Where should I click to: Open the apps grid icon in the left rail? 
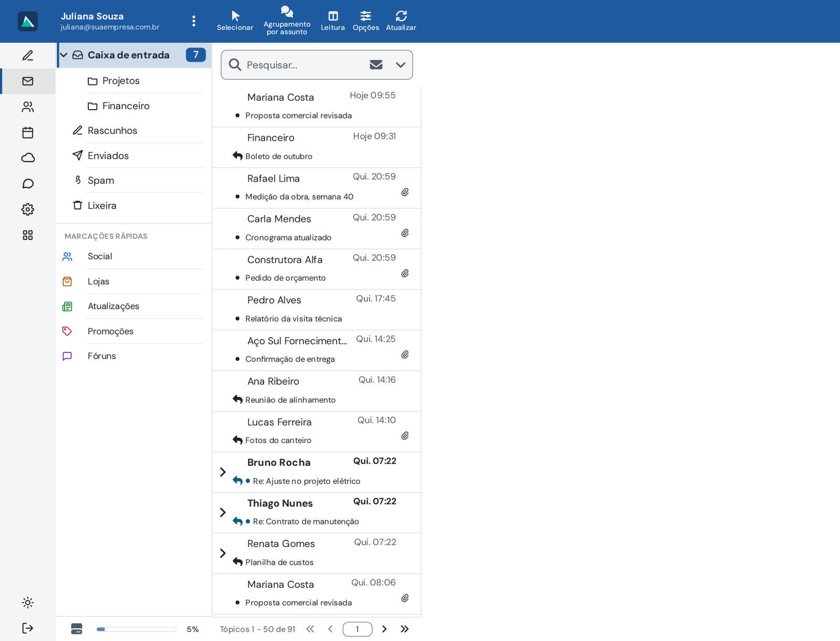[28, 235]
